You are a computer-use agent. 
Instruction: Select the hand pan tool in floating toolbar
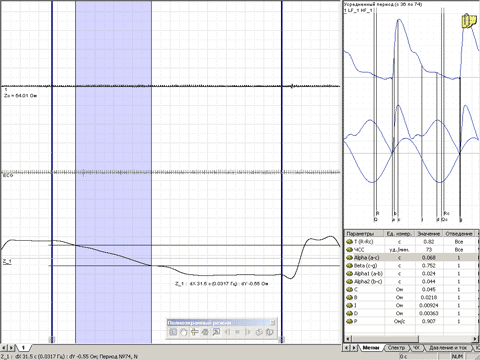pyautogui.click(x=184, y=332)
